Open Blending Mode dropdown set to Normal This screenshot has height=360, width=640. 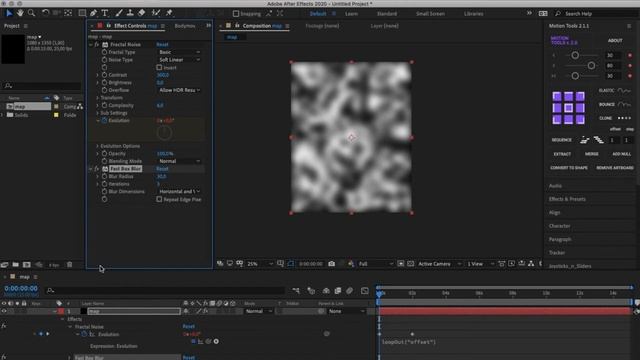(x=179, y=161)
